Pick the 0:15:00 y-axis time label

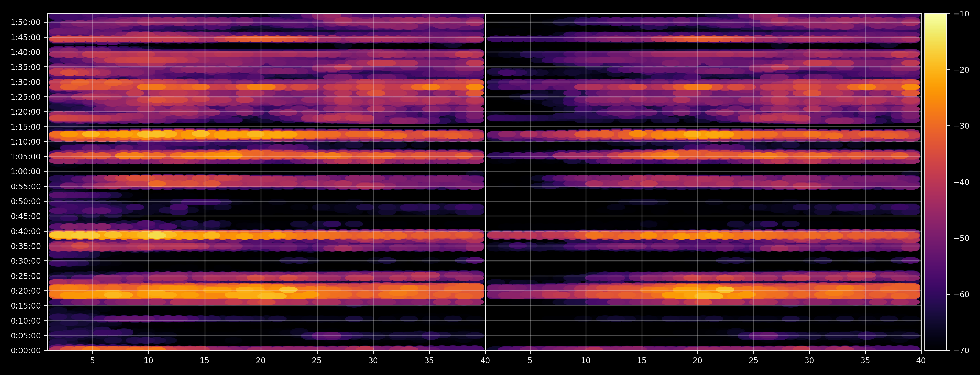[x=26, y=306]
